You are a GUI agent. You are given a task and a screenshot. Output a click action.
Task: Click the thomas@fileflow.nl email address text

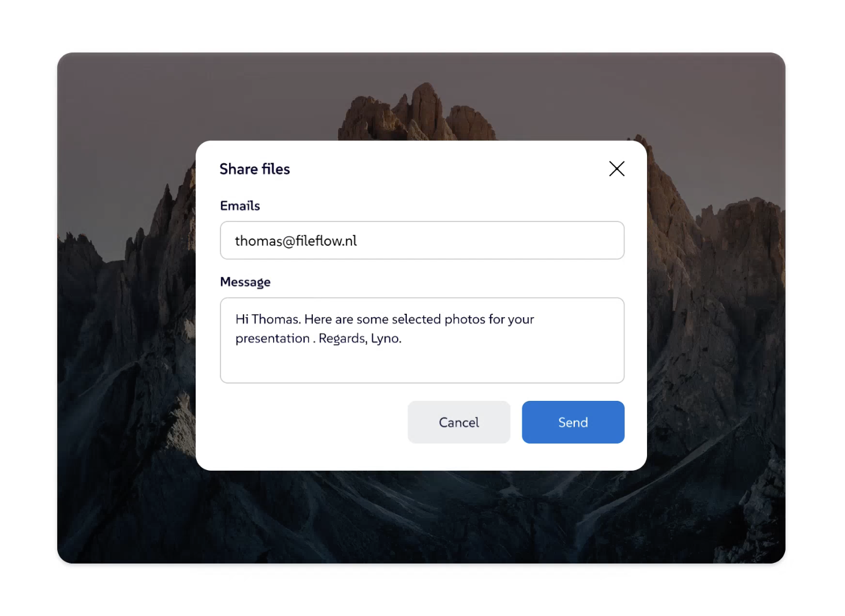tap(296, 241)
